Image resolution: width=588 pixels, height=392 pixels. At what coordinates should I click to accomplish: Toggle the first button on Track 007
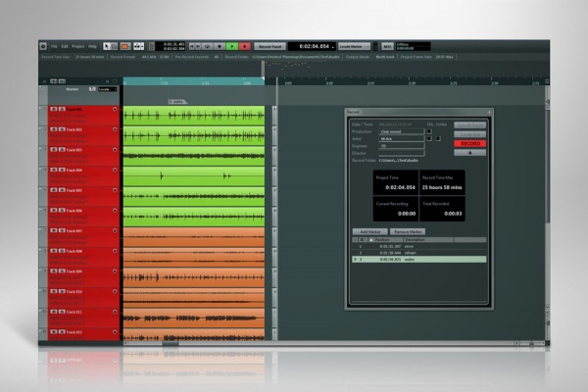tap(54, 230)
